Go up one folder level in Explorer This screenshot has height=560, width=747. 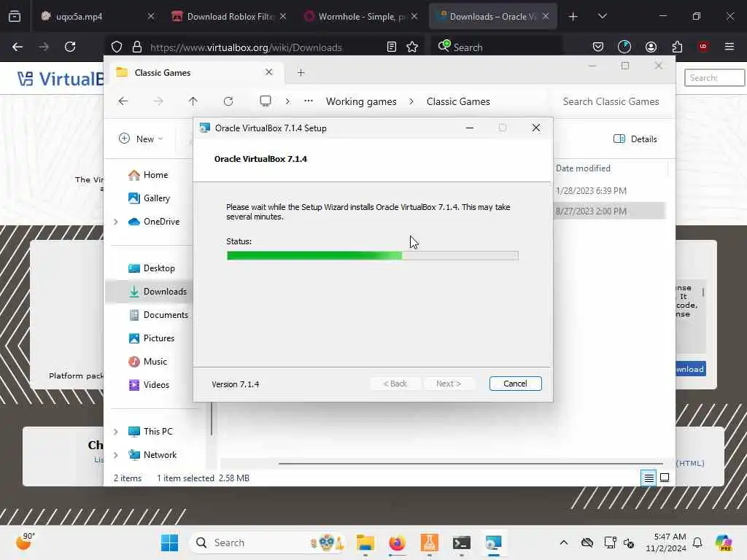[193, 101]
